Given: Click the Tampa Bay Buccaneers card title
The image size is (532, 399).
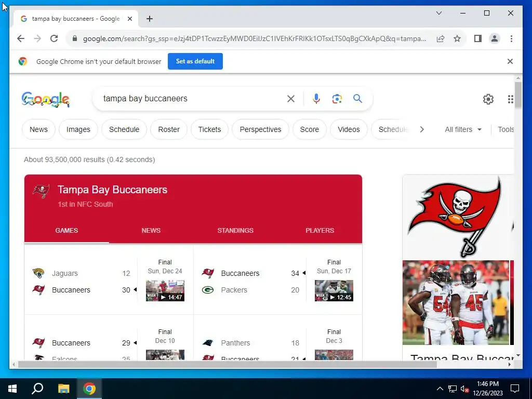Looking at the screenshot, I should [112, 190].
